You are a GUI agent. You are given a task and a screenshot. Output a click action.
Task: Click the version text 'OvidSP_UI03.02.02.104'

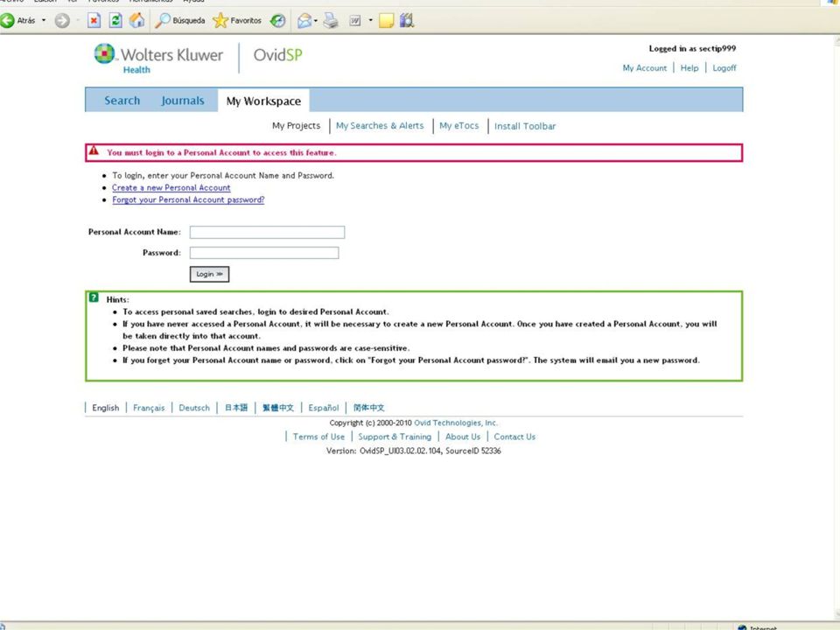click(400, 451)
